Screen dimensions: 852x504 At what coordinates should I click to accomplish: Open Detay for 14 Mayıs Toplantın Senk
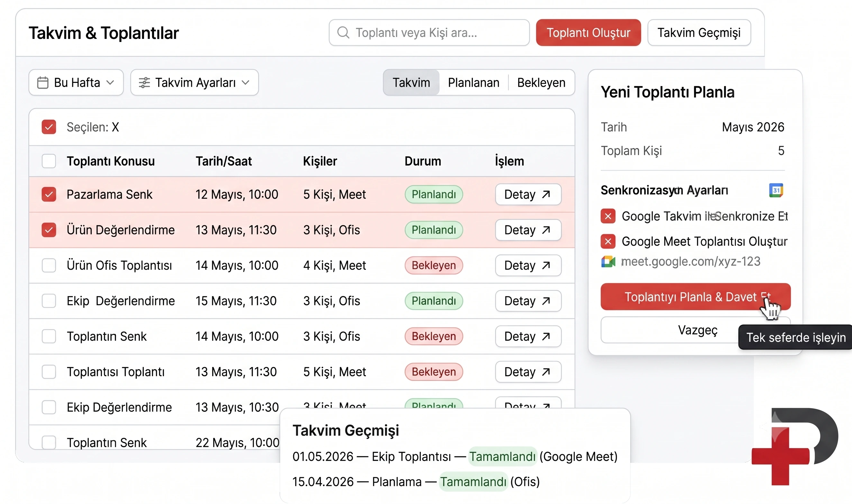[528, 336]
